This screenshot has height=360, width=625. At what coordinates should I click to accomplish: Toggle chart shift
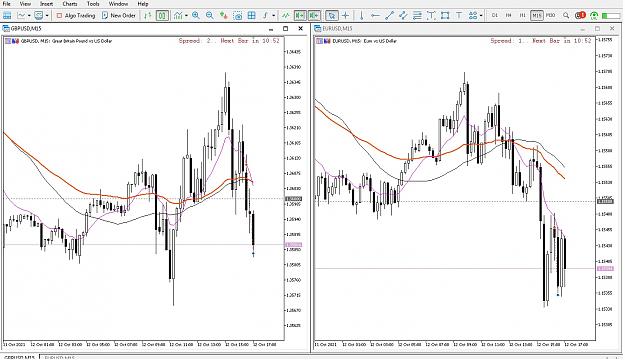pyautogui.click(x=314, y=16)
